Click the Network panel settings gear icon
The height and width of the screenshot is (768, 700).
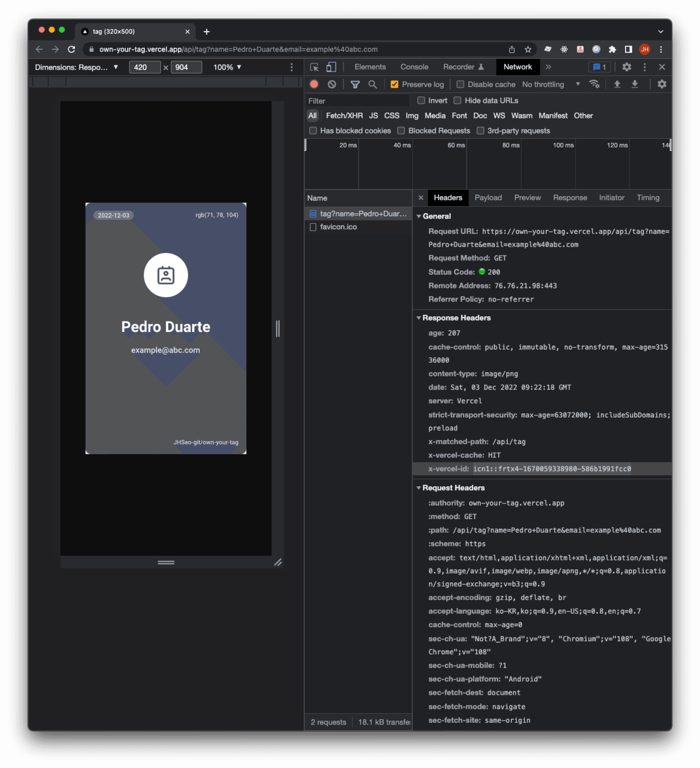pos(662,84)
